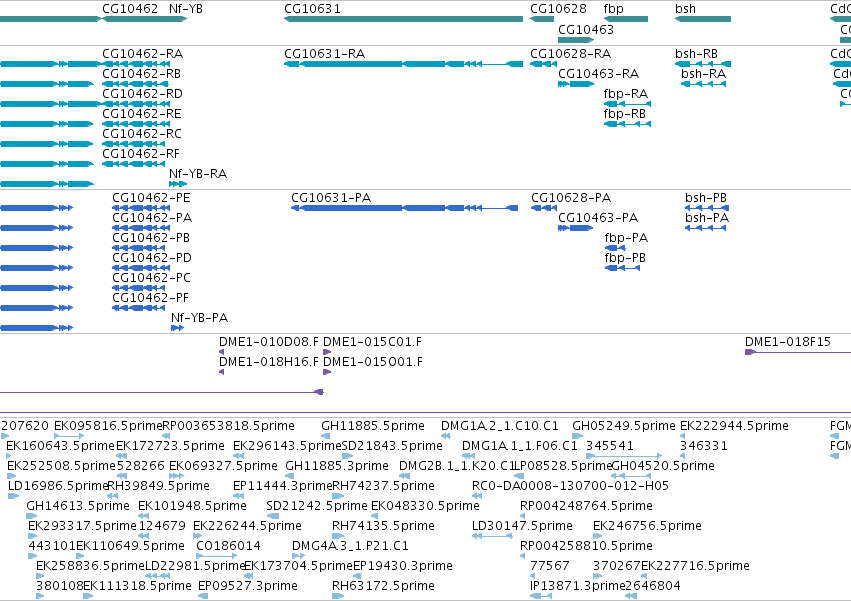The image size is (851, 601).
Task: Click the EK246756.5prime EST label
Action: pyautogui.click(x=647, y=526)
